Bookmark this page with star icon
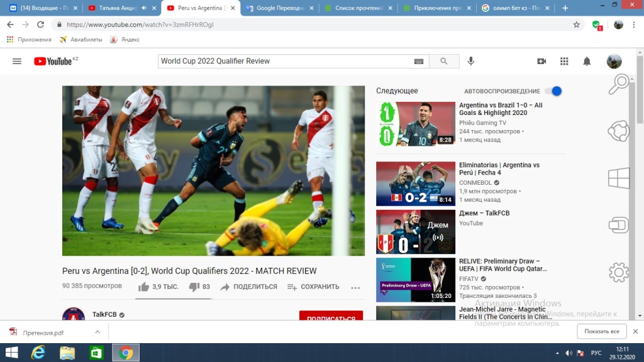This screenshot has height=362, width=644. (577, 25)
